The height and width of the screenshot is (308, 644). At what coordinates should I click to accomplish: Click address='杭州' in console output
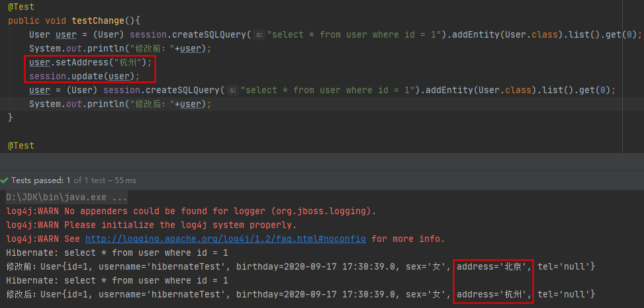point(492,294)
